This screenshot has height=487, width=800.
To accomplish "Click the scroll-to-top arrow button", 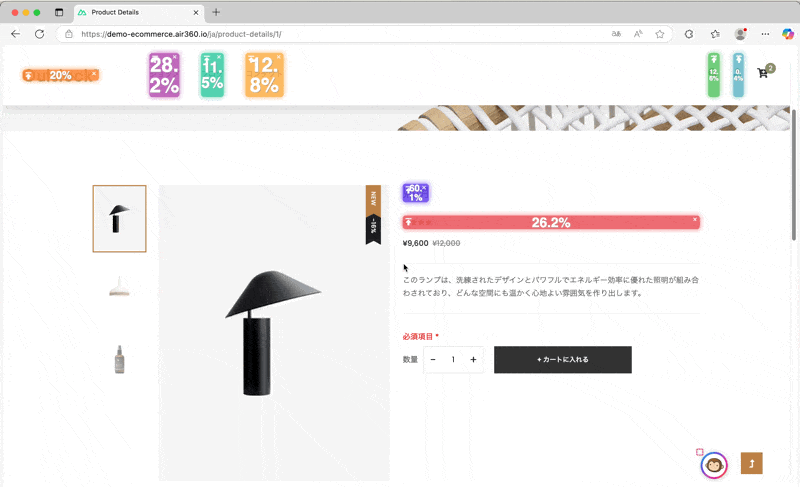I will coord(752,463).
